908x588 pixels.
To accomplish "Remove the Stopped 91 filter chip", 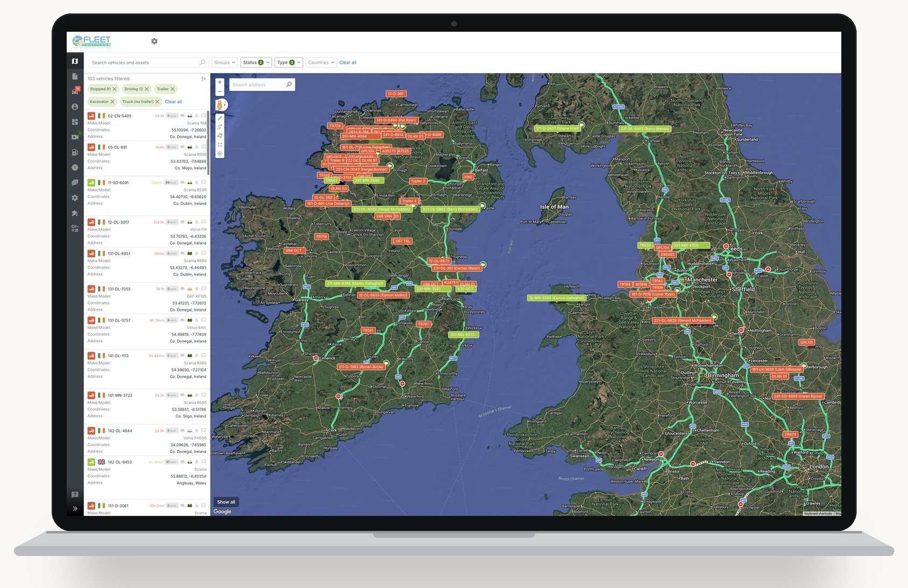I will [115, 89].
